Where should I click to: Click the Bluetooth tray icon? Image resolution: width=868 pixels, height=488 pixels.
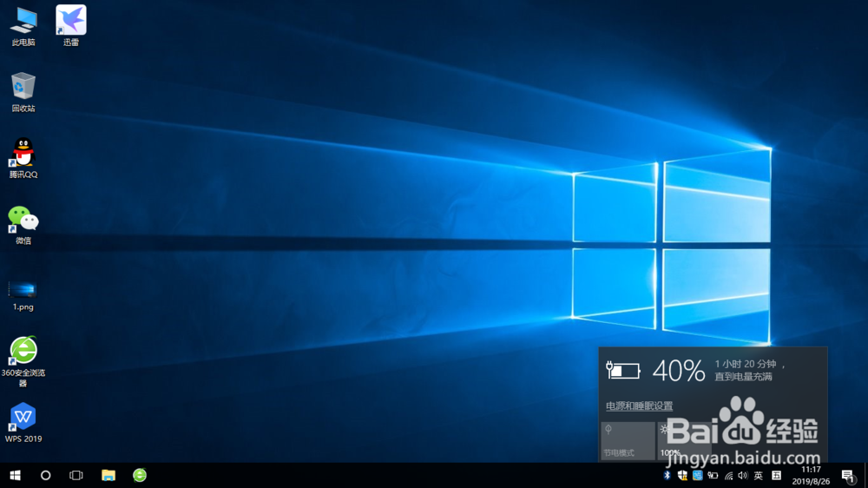[x=667, y=475]
